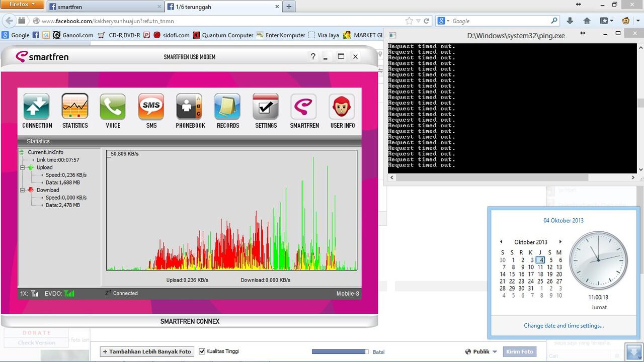Open the Firefox downloads arrow icon
This screenshot has width=644, height=362.
[570, 21]
